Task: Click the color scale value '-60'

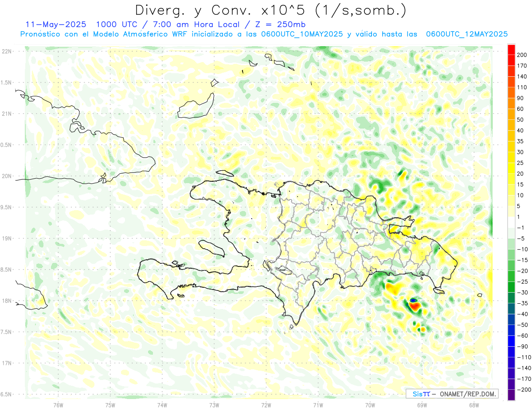Action: 522,336
